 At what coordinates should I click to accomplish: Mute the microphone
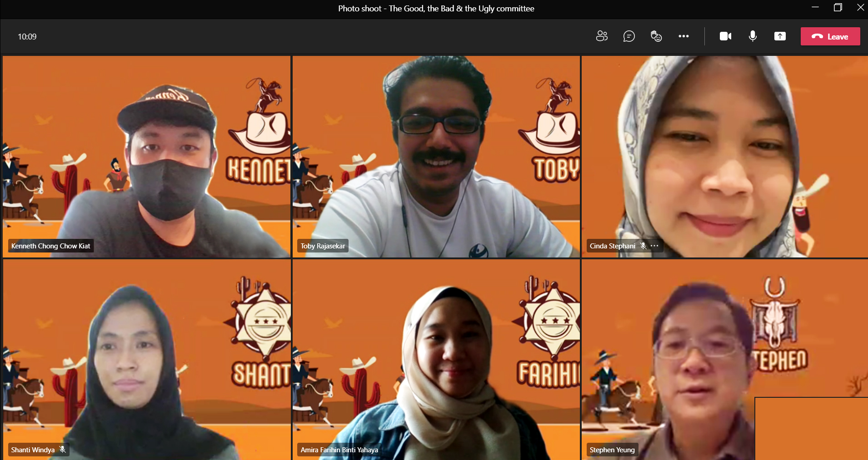pyautogui.click(x=753, y=36)
